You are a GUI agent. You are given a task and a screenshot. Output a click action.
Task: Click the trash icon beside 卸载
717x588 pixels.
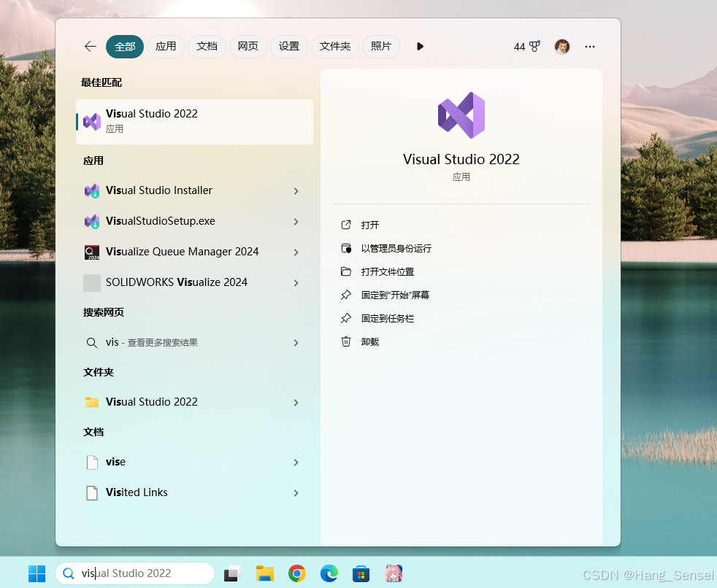[x=346, y=341]
